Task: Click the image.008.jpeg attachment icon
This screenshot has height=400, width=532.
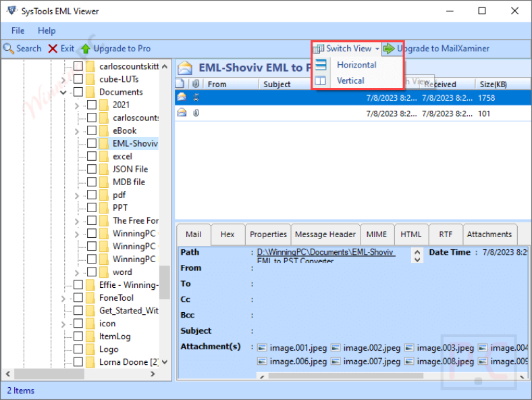Action: (409, 361)
